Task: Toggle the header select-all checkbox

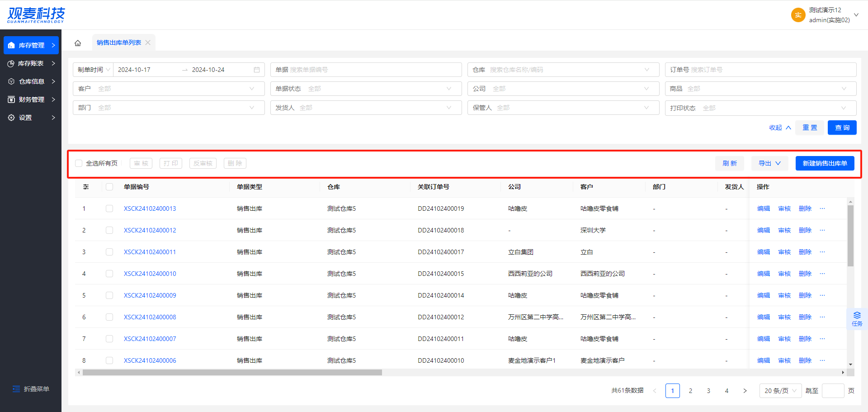Action: click(109, 187)
